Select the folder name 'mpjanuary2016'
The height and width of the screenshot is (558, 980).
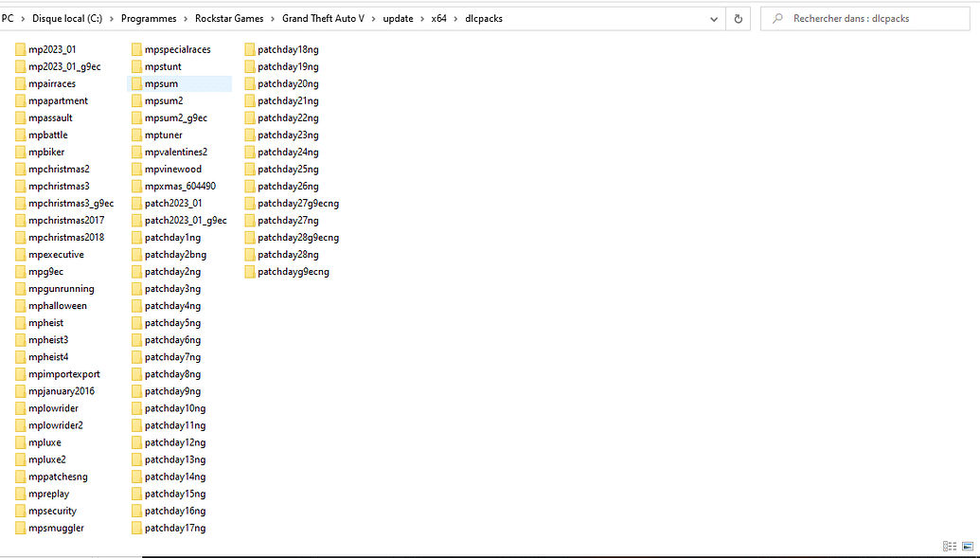[x=62, y=391]
